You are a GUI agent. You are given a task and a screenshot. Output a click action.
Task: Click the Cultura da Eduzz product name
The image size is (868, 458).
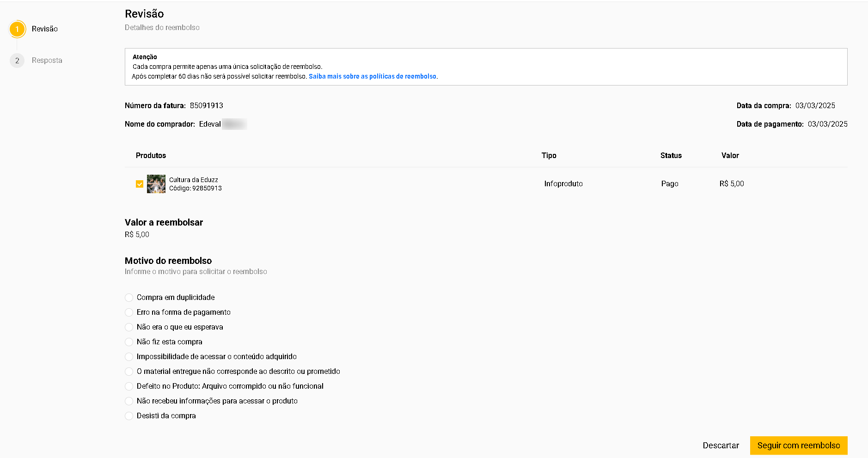point(193,180)
